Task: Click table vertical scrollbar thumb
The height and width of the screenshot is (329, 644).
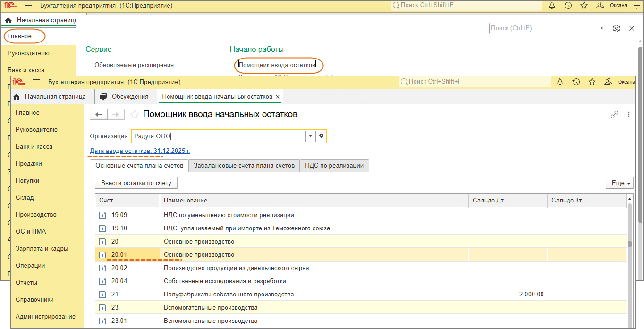Action: click(x=630, y=244)
